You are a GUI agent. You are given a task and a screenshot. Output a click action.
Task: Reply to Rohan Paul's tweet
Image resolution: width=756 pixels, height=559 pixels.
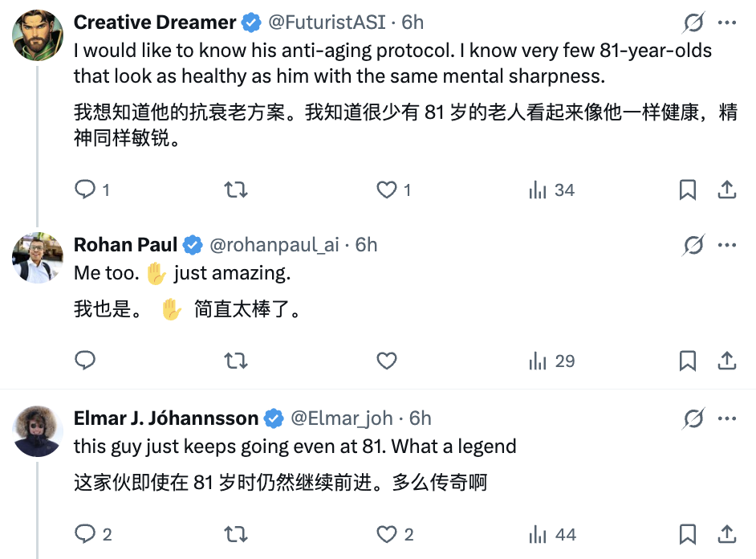pyautogui.click(x=85, y=361)
